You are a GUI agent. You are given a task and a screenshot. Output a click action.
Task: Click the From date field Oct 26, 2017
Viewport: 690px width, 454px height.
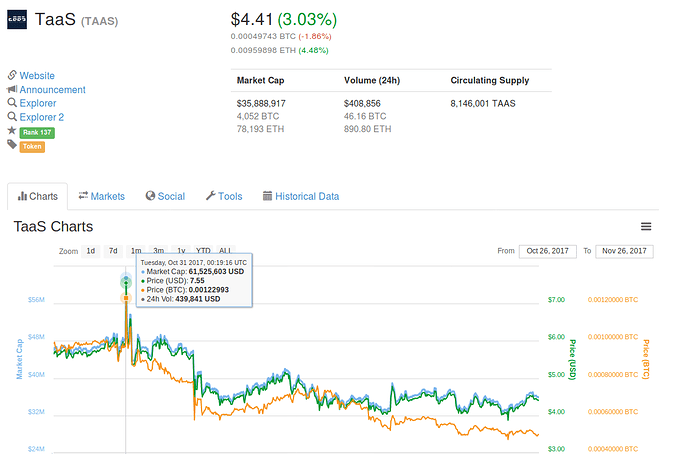pos(547,251)
